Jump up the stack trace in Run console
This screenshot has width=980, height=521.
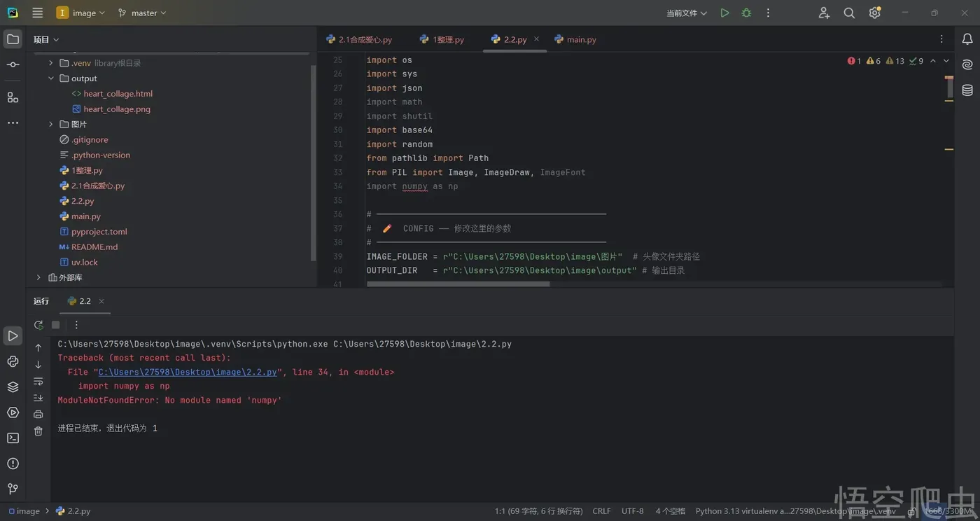pyautogui.click(x=38, y=348)
